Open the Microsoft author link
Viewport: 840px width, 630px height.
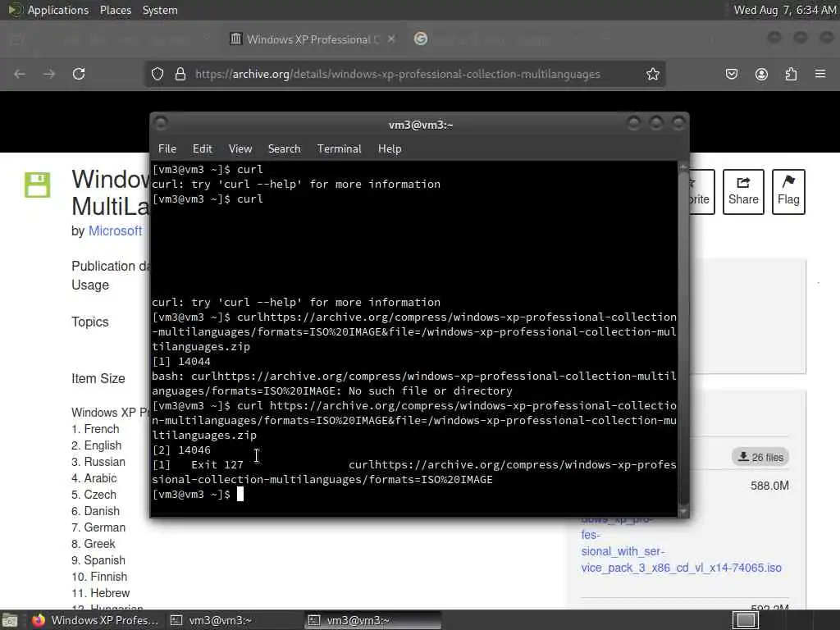tap(115, 231)
